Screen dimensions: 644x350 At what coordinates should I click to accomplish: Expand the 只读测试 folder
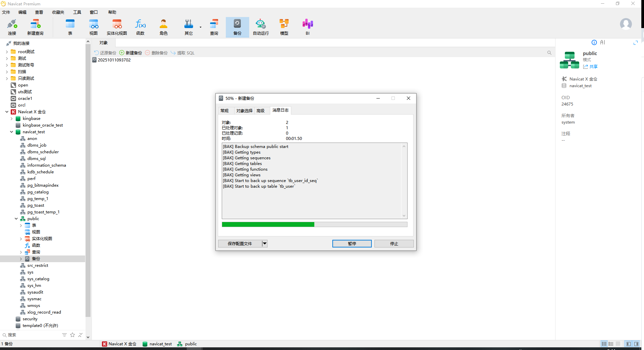pos(7,78)
